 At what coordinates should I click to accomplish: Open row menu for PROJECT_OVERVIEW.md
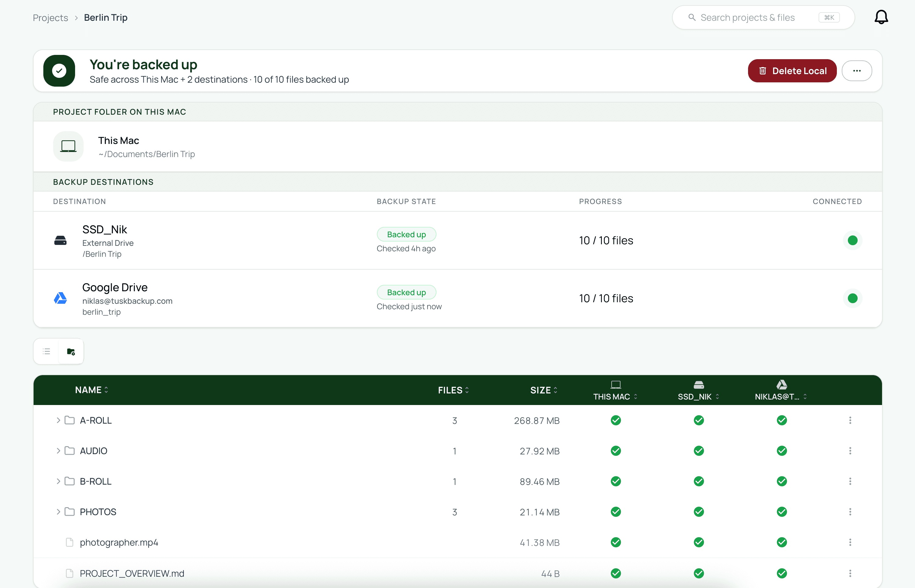[850, 573]
